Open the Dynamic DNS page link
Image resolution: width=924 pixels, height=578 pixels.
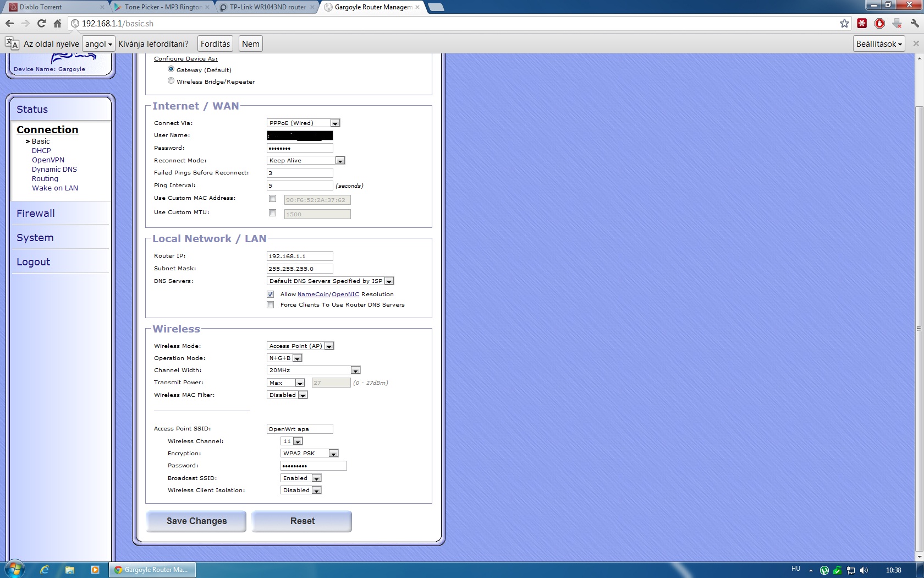pyautogui.click(x=54, y=169)
